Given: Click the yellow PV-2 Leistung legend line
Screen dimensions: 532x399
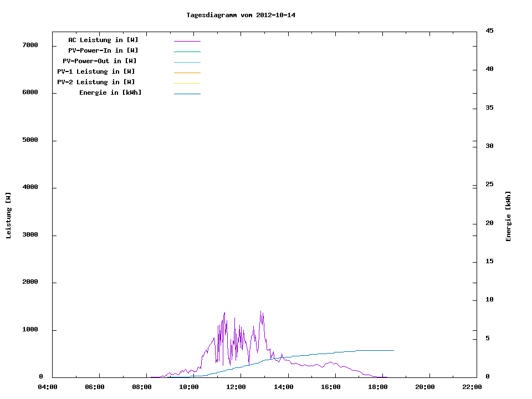Looking at the screenshot, I should [x=187, y=83].
